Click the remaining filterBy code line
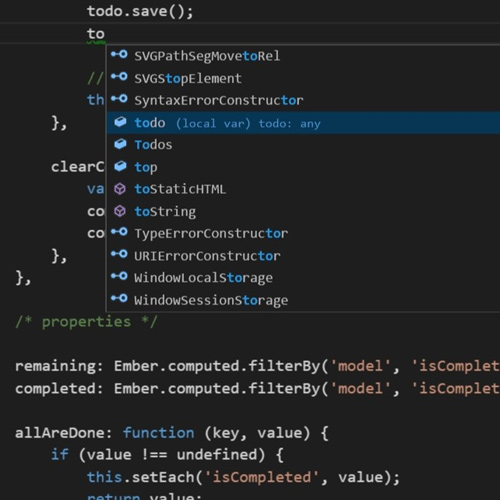The width and height of the screenshot is (500, 500). click(257, 366)
